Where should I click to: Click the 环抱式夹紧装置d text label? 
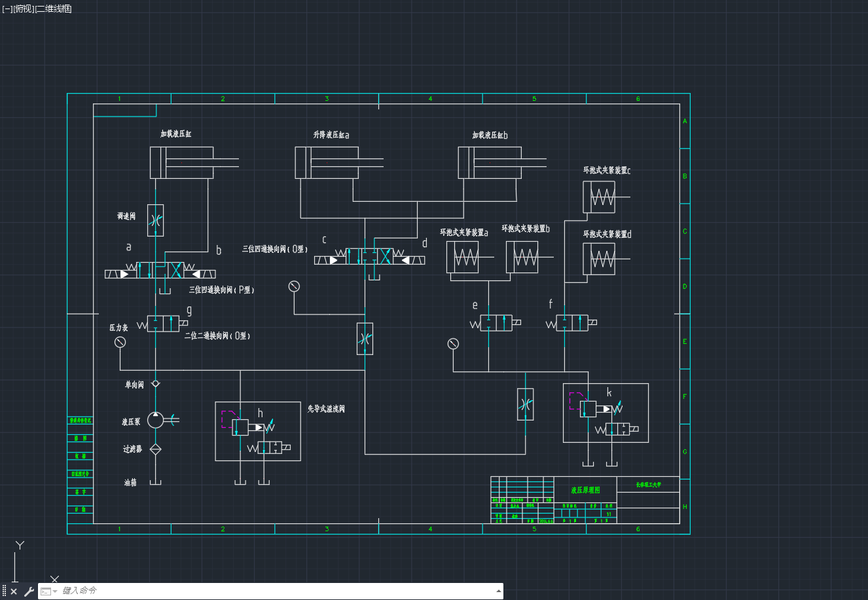[607, 234]
